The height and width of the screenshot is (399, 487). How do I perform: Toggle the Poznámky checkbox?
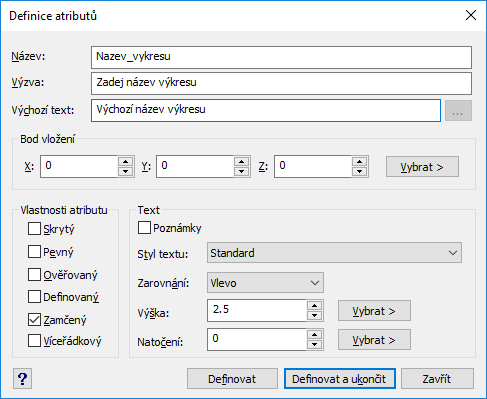144,228
